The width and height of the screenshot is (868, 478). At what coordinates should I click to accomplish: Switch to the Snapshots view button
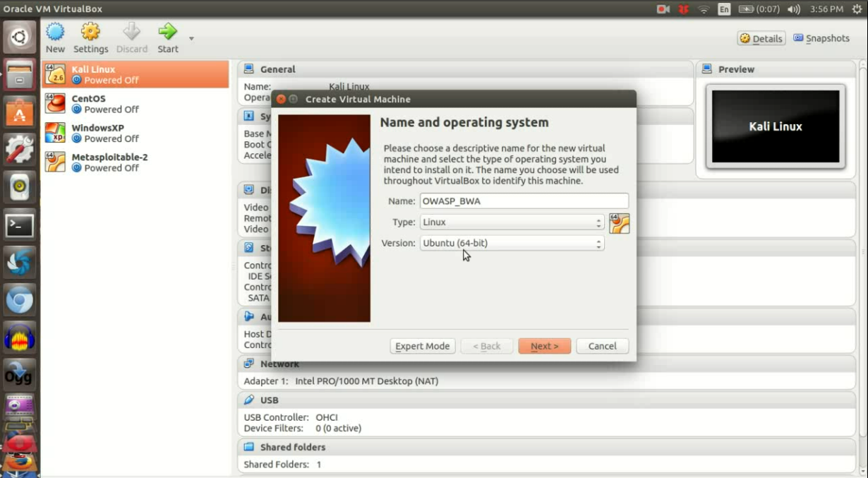(821, 38)
